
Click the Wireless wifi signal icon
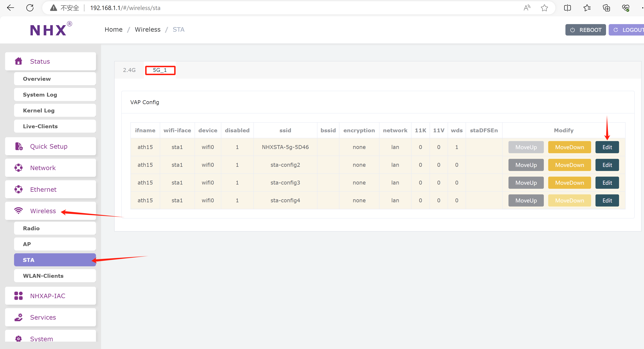pos(18,211)
